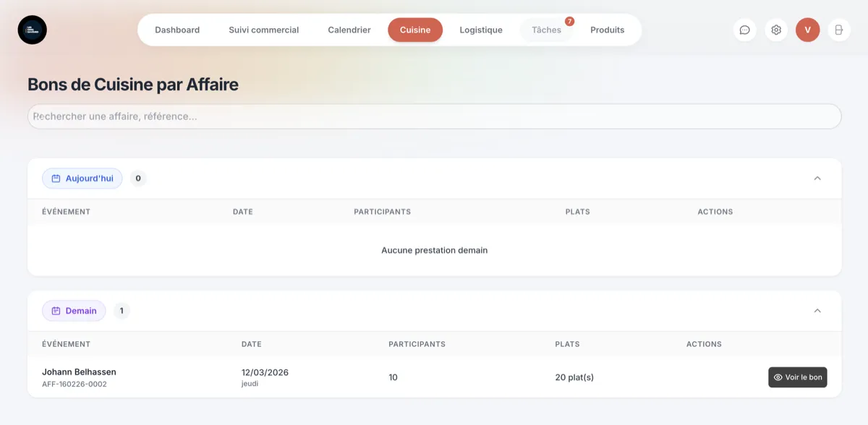Open the chat messages icon
This screenshot has width=868, height=425.
point(744,30)
